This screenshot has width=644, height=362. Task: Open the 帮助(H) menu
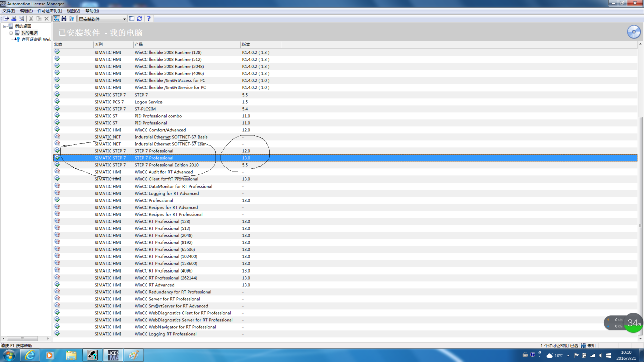pyautogui.click(x=92, y=11)
